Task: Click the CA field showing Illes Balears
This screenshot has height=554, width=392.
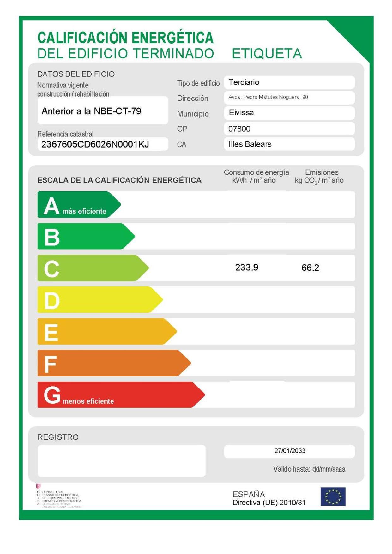Action: click(x=289, y=144)
